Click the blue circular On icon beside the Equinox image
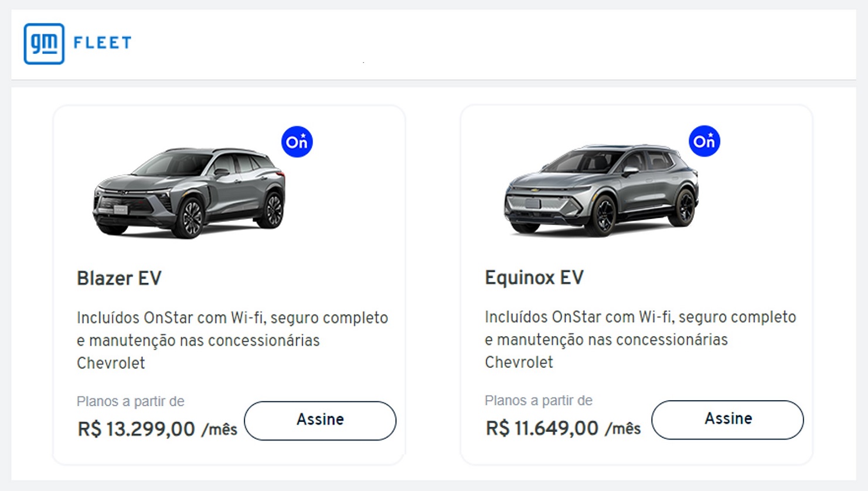The width and height of the screenshot is (868, 491). tap(704, 141)
